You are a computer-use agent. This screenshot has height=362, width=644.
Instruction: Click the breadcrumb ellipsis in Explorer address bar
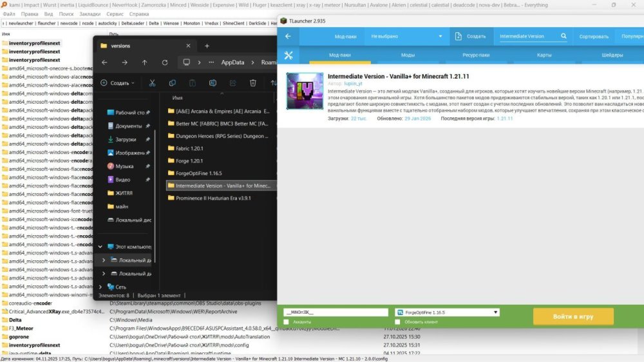(x=211, y=62)
